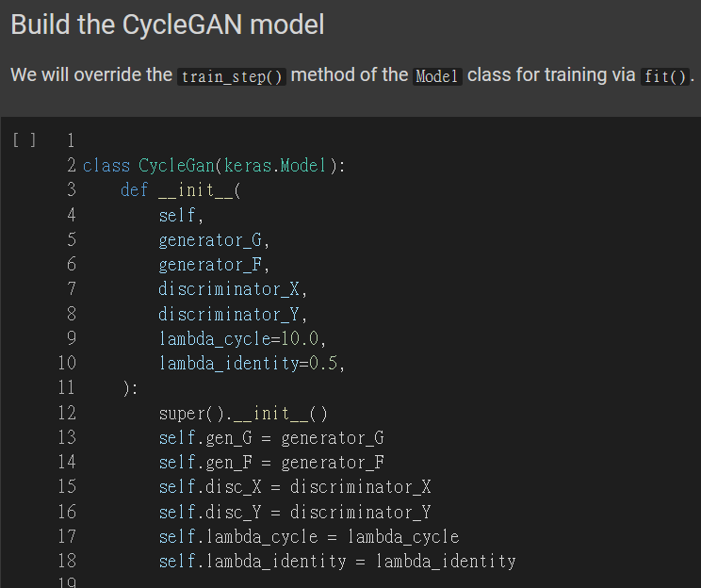Click the self.gen_G assignment line
701x588 pixels.
coord(270,437)
